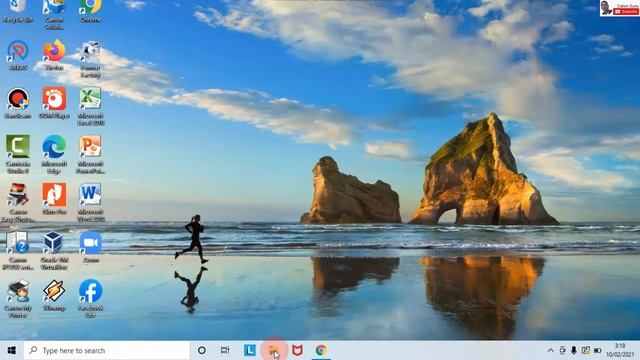
Task: Click the battery tray icon
Action: 598,350
